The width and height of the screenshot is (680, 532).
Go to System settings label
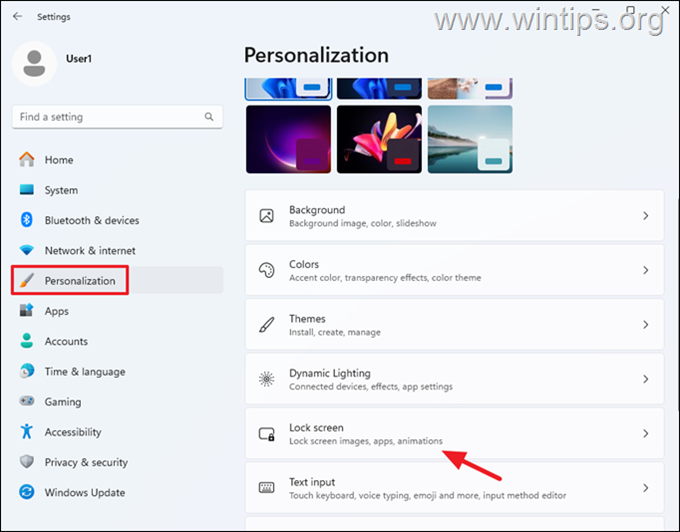click(x=61, y=190)
